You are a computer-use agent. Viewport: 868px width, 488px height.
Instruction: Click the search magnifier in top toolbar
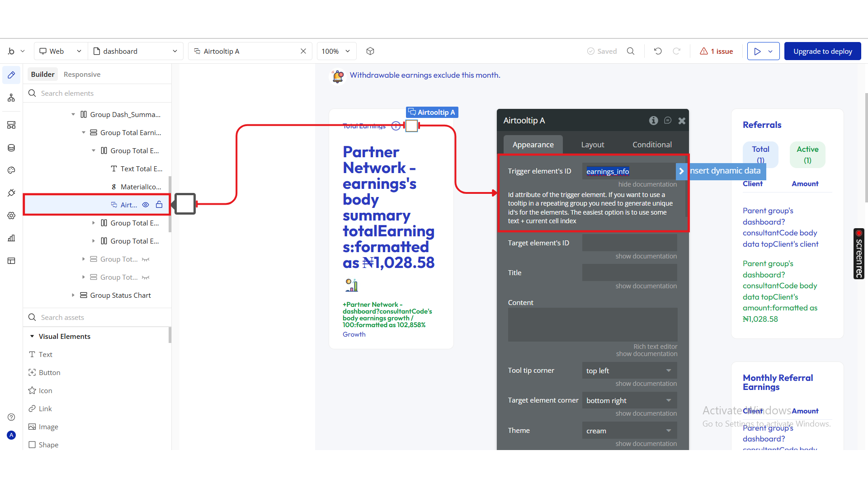click(631, 51)
